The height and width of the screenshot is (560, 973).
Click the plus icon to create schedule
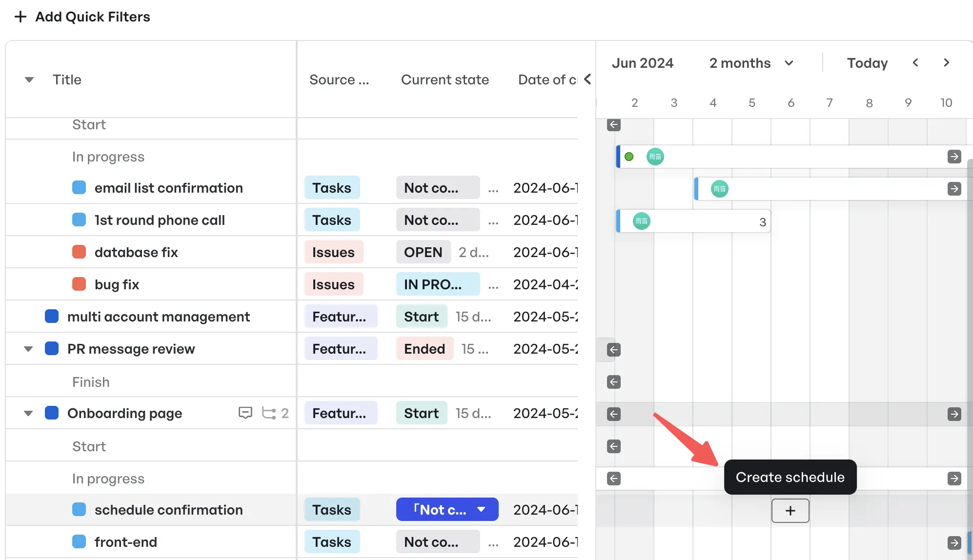(790, 510)
